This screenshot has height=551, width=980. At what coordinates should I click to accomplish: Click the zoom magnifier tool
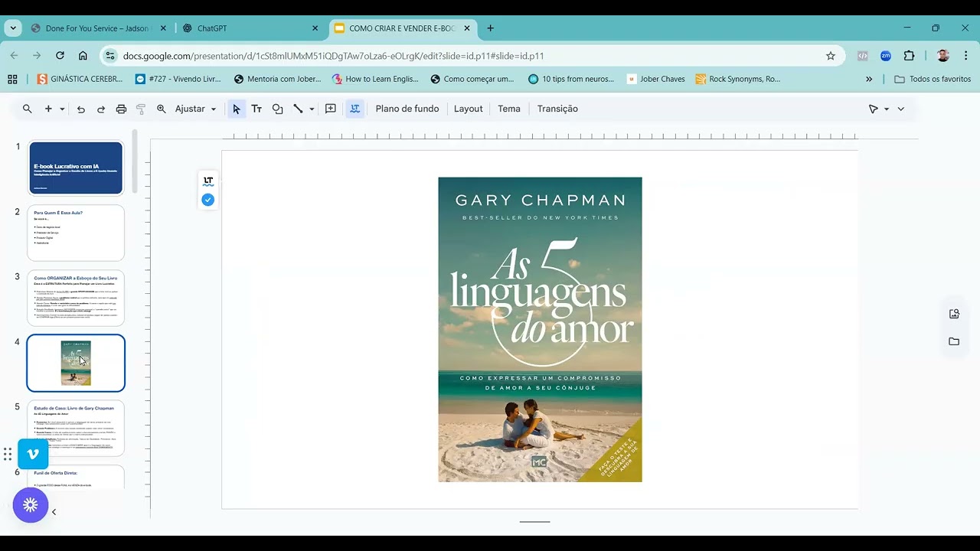tap(162, 109)
